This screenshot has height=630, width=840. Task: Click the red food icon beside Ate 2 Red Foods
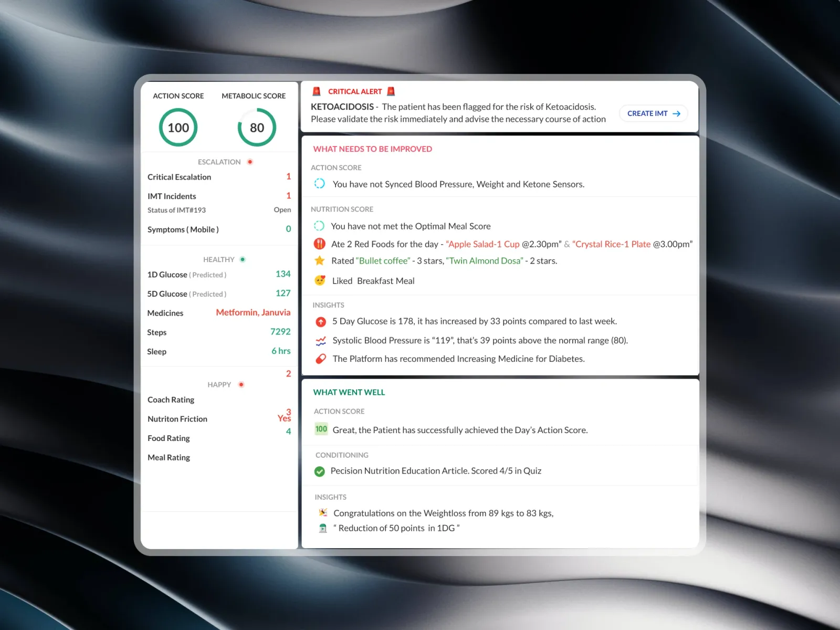pos(319,244)
